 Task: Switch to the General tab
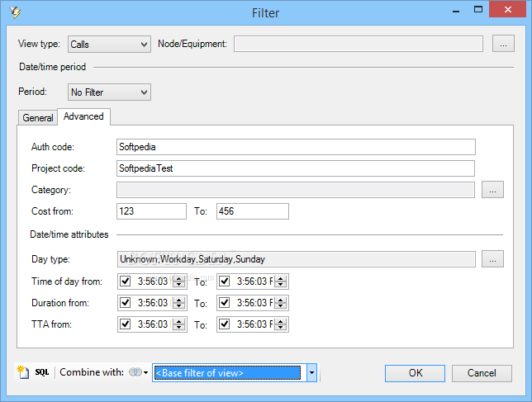[38, 118]
